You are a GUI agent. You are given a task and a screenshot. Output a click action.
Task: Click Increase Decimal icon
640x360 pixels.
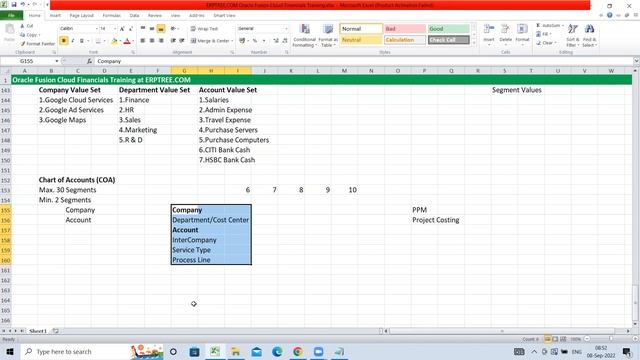tap(276, 41)
